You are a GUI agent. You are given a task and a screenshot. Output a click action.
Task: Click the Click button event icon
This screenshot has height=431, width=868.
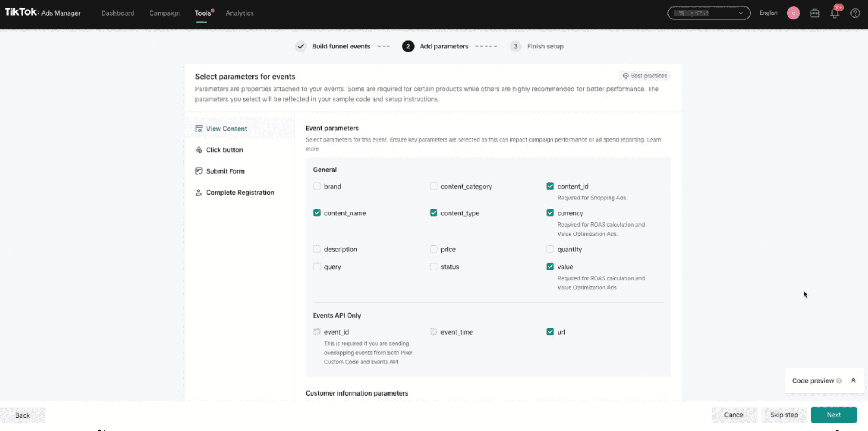[x=199, y=150]
